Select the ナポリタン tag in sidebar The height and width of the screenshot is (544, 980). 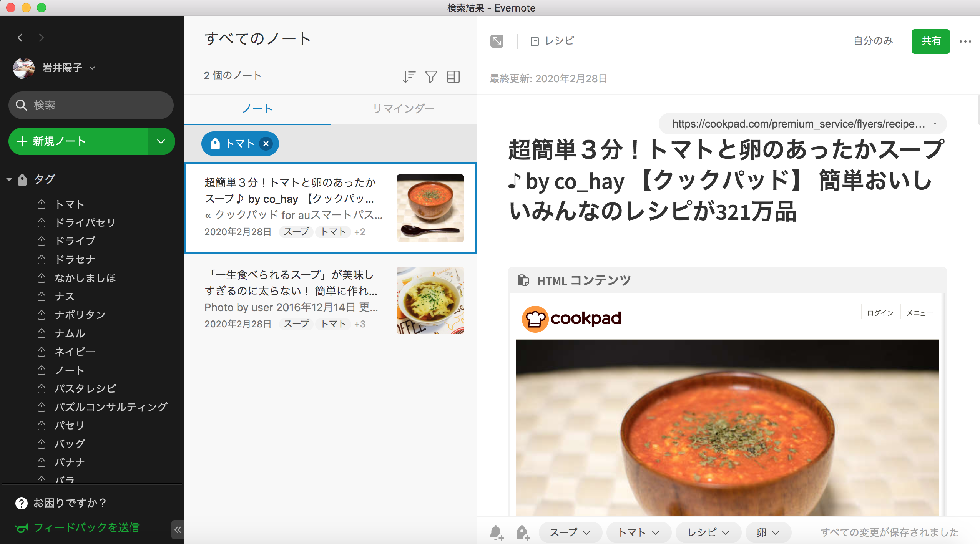(80, 315)
